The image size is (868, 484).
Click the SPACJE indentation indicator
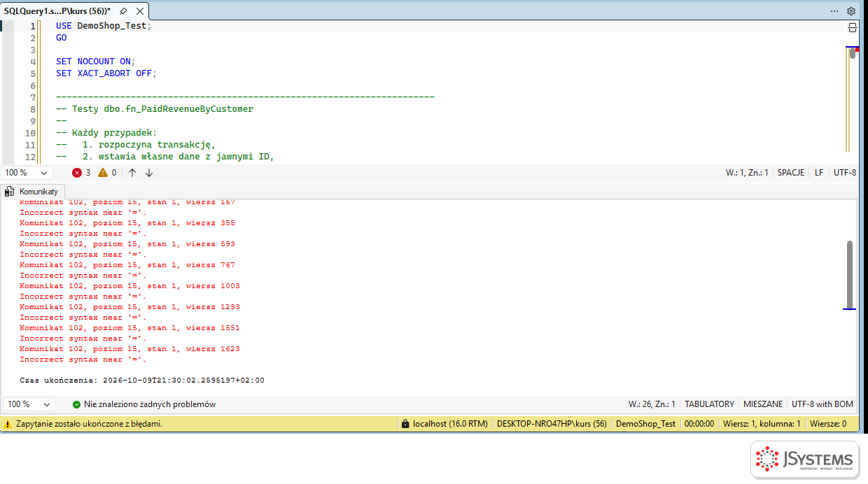(791, 173)
